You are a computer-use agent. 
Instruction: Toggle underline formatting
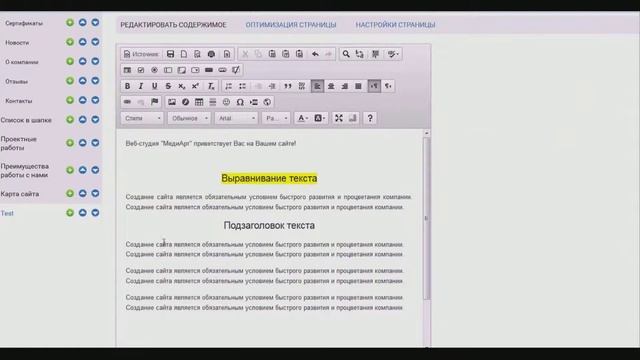pyautogui.click(x=154, y=86)
